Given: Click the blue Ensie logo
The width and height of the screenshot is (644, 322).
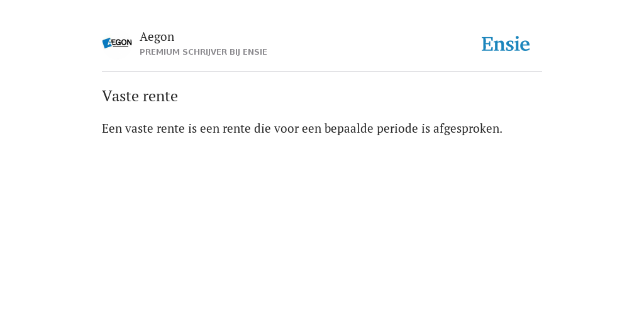Looking at the screenshot, I should tap(506, 44).
